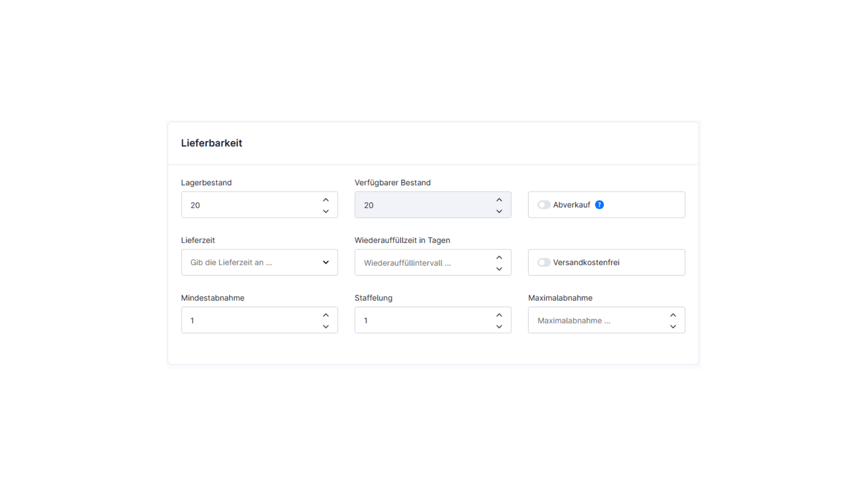This screenshot has width=868, height=488.
Task: Focus the Mindestabnahme input field
Action: coord(259,320)
